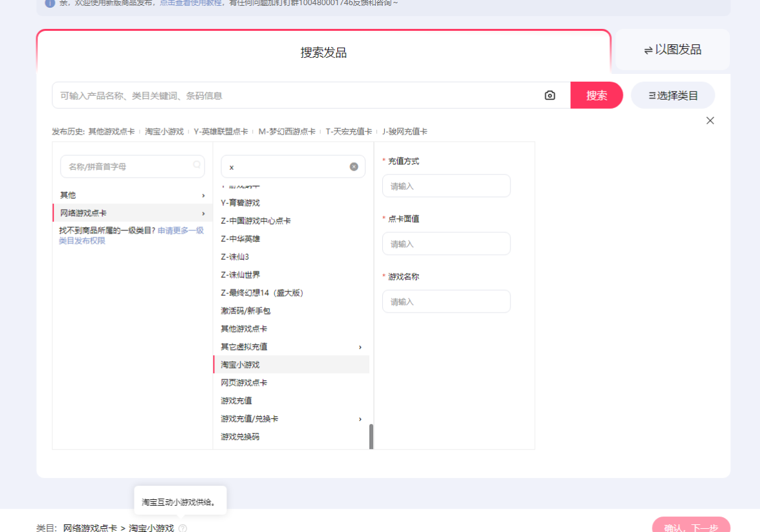Choose Y-英雄联盟点卡 from publish history

[x=221, y=131]
